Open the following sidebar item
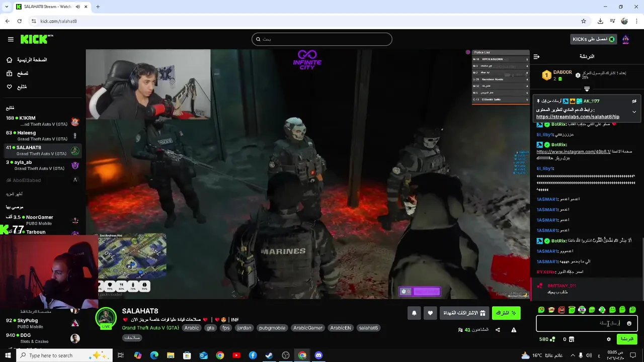This screenshot has width=644, height=362. (17, 87)
